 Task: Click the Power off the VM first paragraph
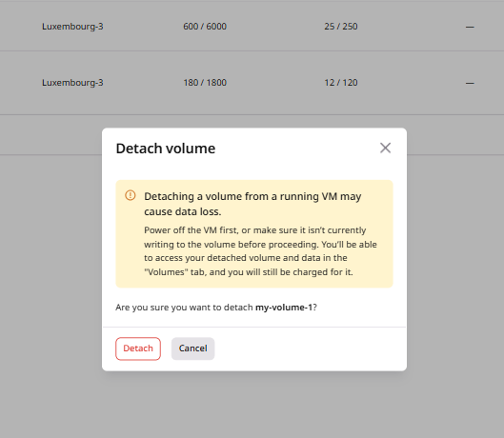pos(260,251)
